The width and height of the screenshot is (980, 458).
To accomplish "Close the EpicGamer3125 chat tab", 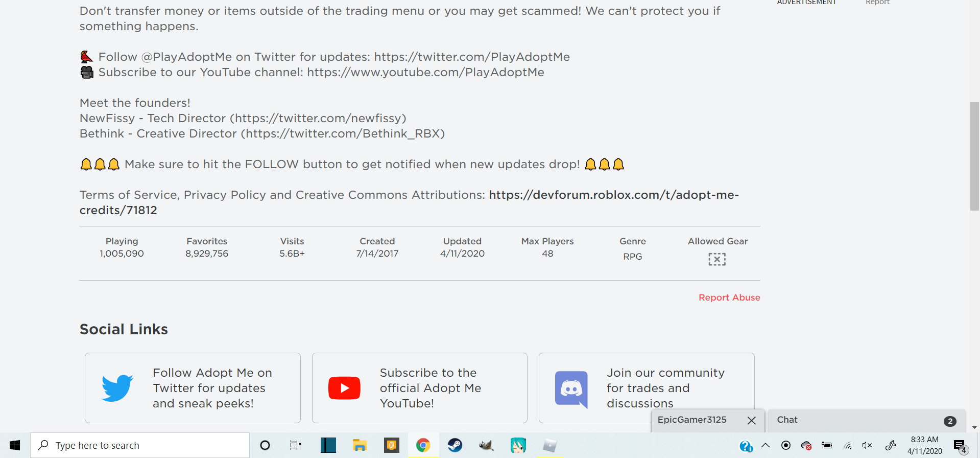I will (x=751, y=420).
